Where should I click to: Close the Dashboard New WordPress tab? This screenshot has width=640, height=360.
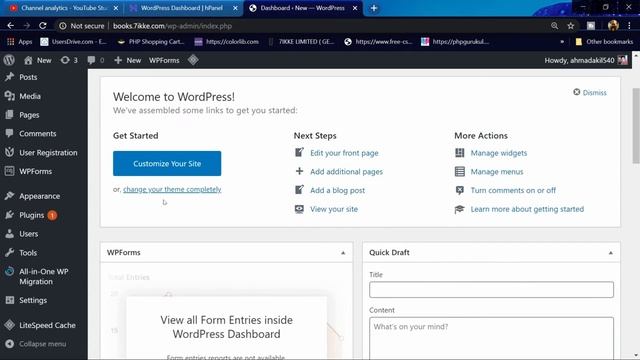[x=355, y=8]
